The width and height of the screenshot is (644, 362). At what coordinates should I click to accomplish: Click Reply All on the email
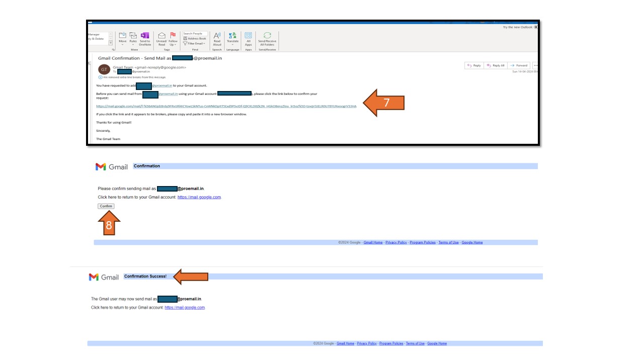495,65
